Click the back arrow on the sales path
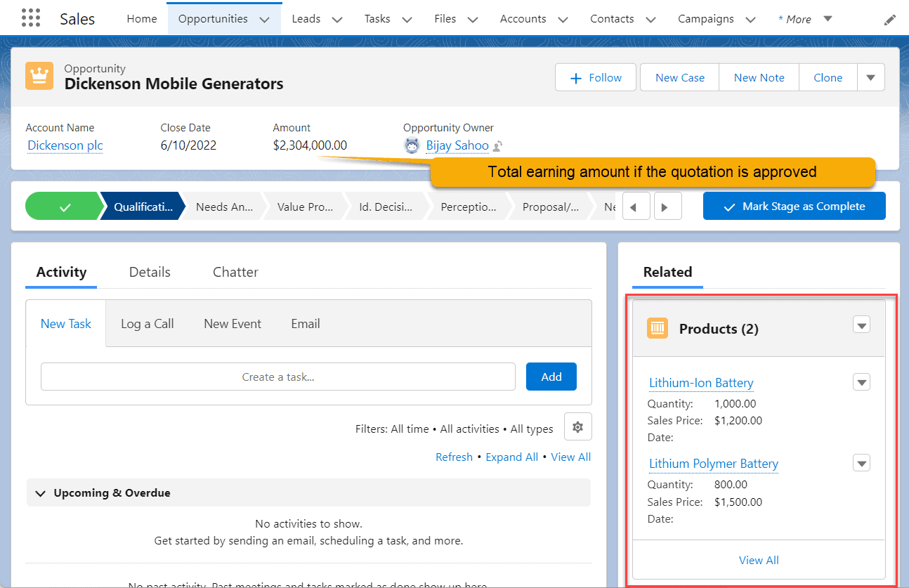 click(x=636, y=206)
